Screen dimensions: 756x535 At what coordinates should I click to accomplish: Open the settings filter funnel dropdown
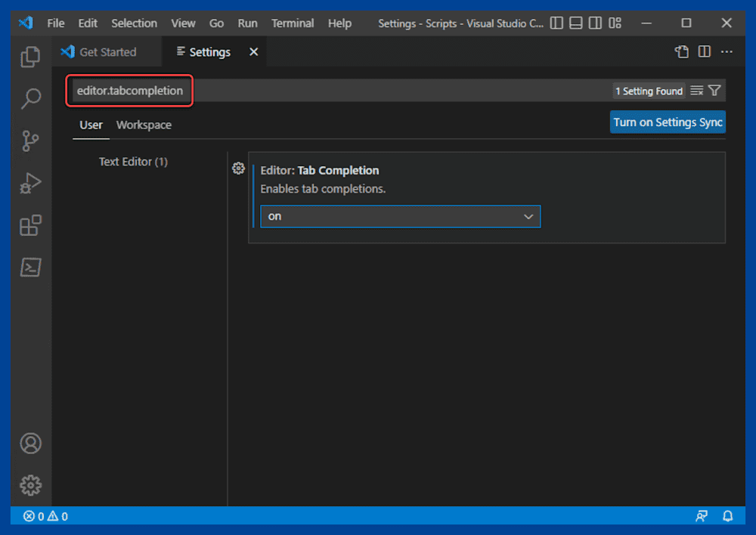coord(714,90)
